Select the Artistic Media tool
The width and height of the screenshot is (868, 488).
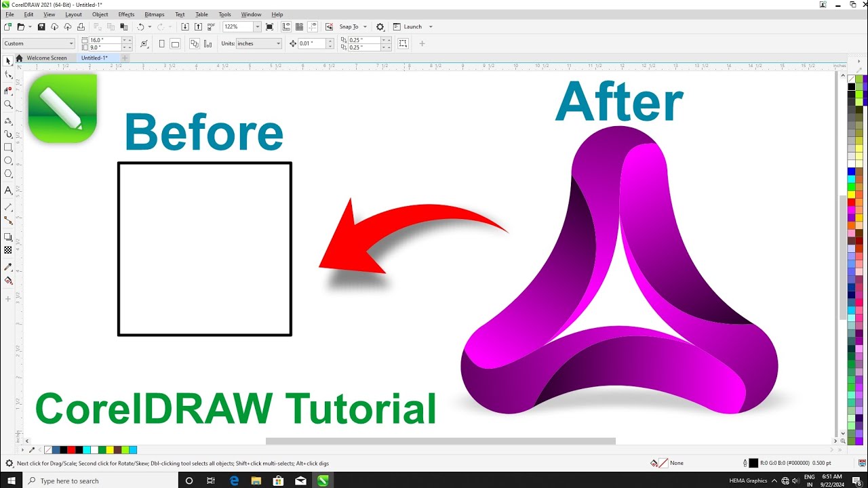8,134
